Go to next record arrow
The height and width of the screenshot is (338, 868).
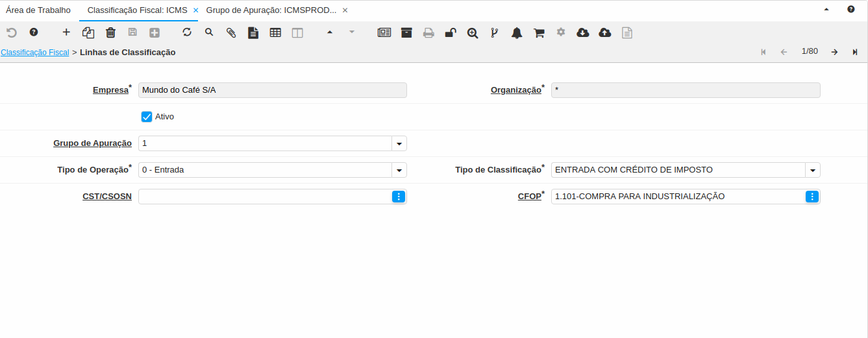pos(834,52)
